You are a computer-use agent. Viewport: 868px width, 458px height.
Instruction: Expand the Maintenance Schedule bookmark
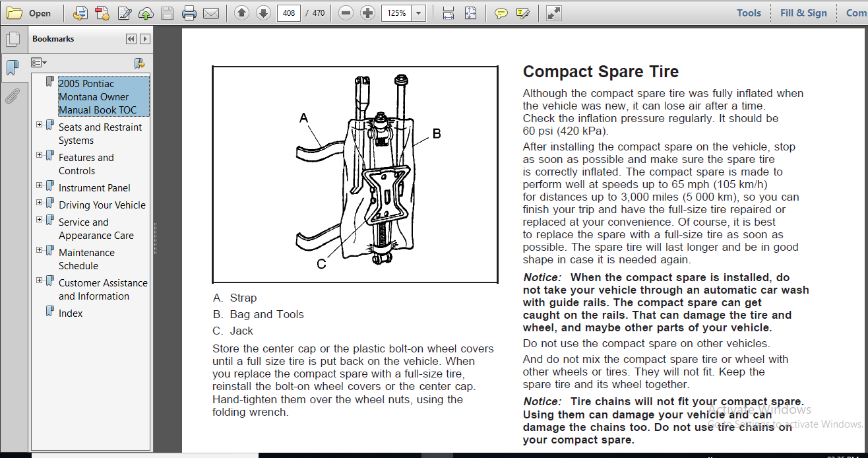pyautogui.click(x=40, y=249)
